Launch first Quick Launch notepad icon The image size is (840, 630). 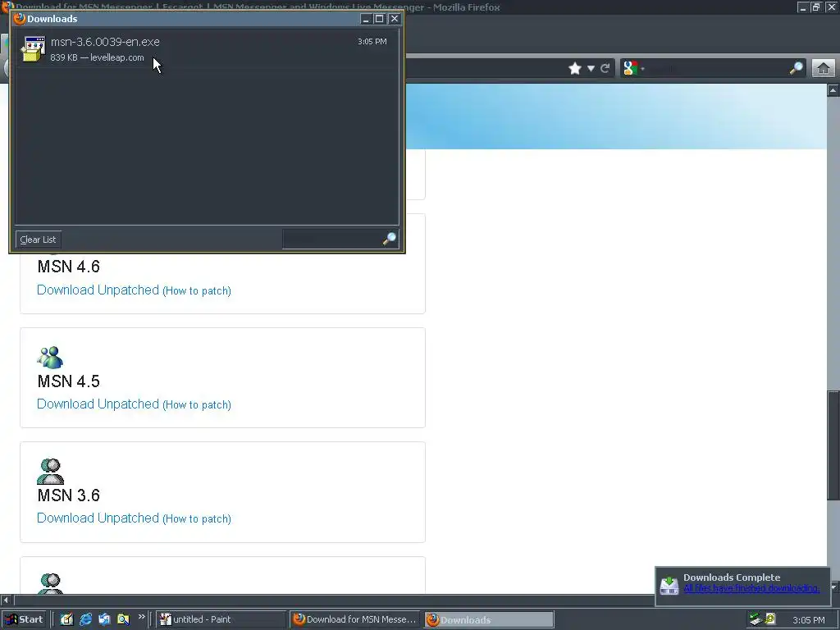(66, 619)
